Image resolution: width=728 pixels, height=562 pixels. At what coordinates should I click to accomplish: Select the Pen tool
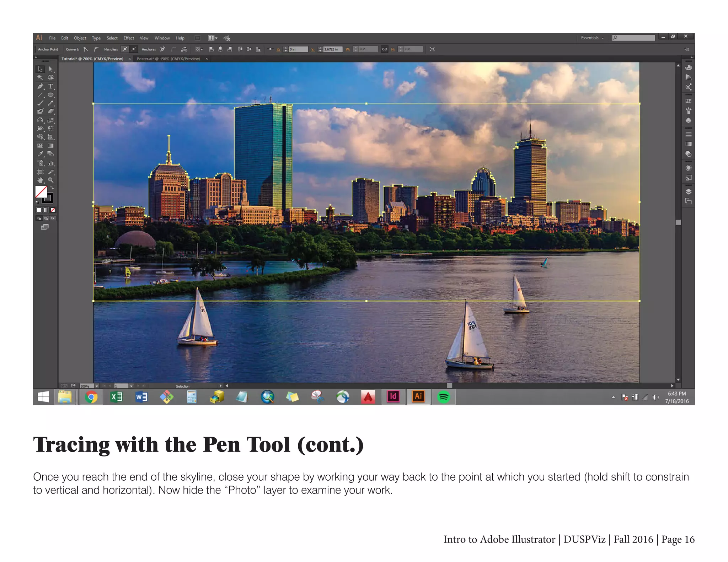click(40, 86)
